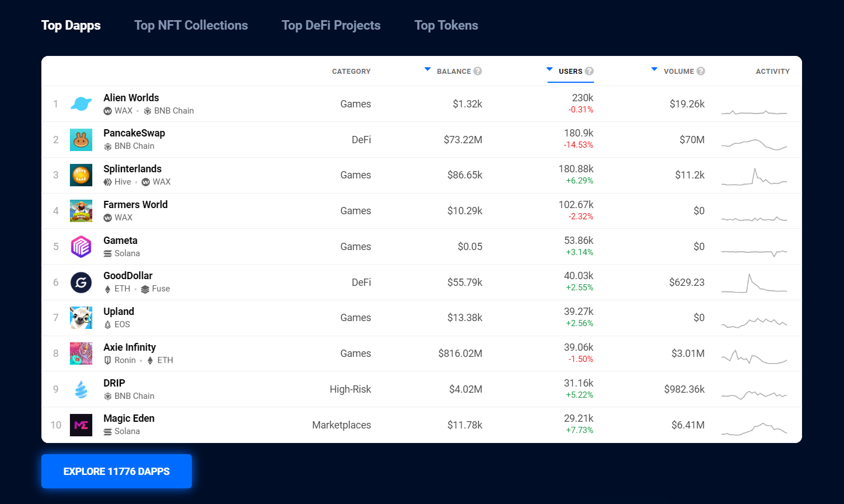Click the $629.23 volume value
This screenshot has width=844, height=504.
[x=687, y=282]
